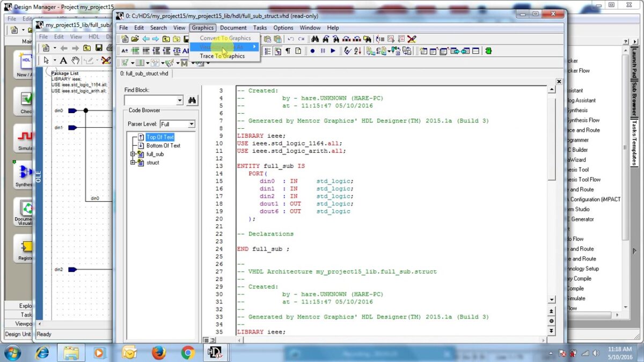
Task: Click the Windows Start button
Action: tap(12, 352)
